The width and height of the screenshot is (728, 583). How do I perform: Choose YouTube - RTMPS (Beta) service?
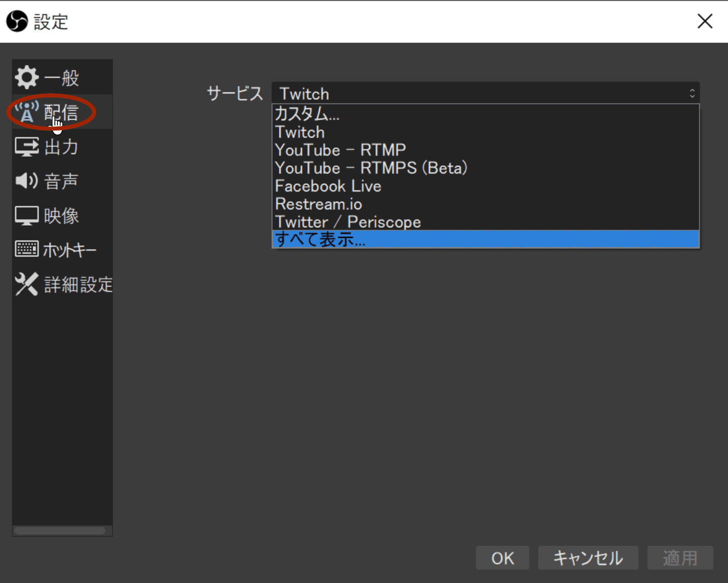tap(485, 168)
